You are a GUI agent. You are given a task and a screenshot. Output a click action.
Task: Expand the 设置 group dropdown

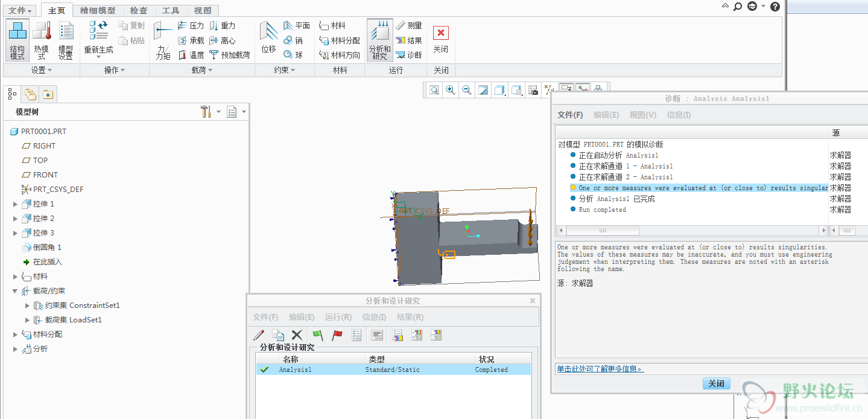[41, 71]
